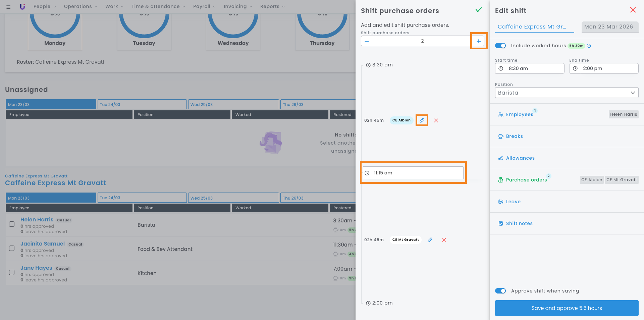Expand the Payroll menu

[x=204, y=6]
